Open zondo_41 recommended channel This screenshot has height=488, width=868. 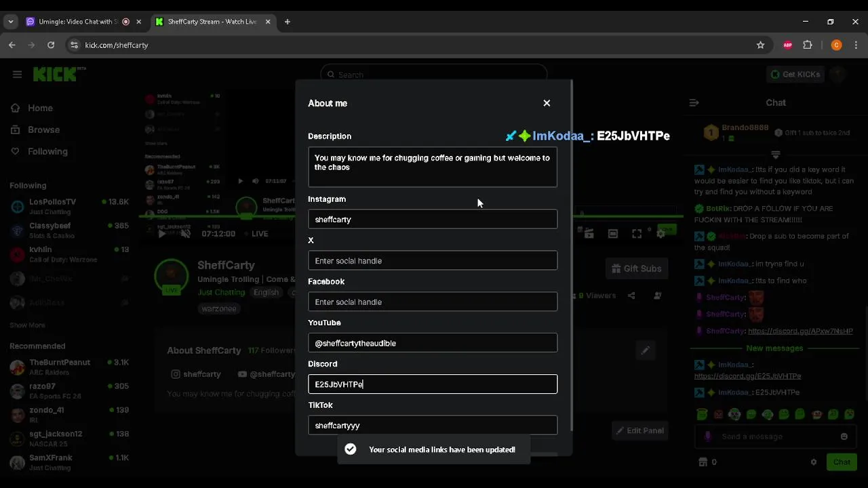68,414
